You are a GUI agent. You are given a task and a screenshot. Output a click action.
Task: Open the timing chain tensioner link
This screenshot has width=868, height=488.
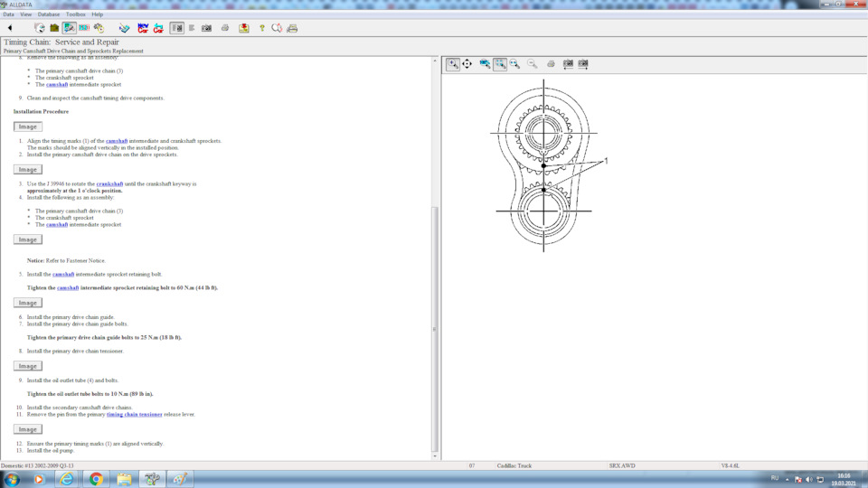tap(134, 414)
